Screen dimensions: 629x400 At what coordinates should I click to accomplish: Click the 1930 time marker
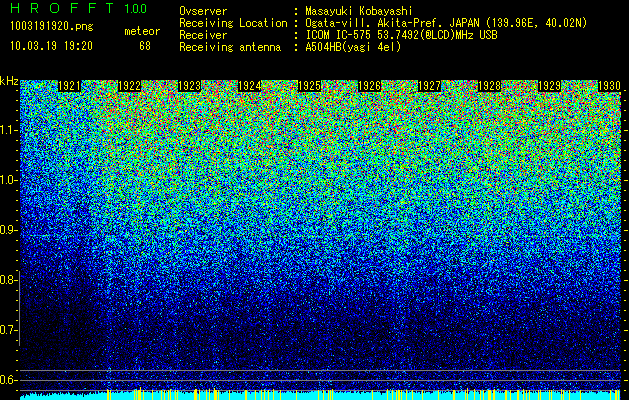[609, 86]
